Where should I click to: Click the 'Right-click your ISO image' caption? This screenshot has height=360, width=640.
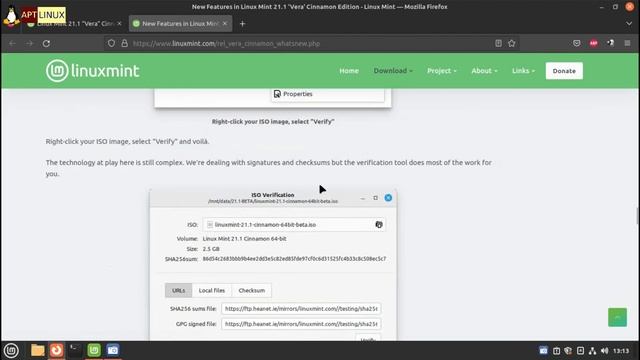273,121
